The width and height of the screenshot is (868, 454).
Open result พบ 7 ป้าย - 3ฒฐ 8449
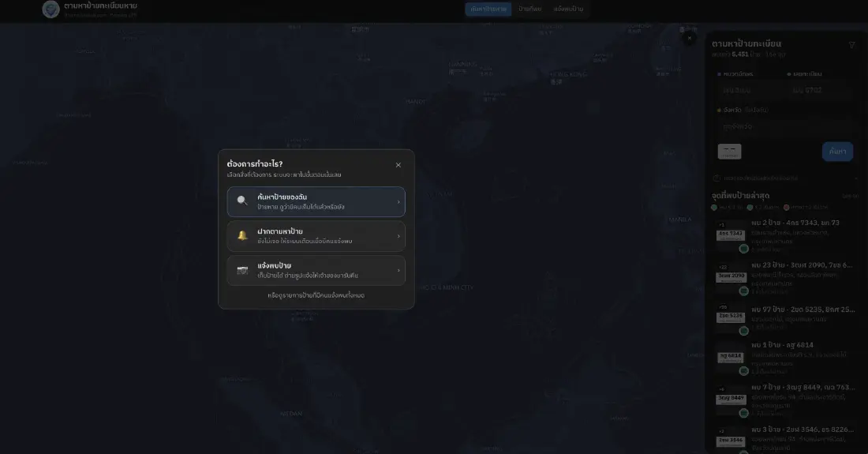tap(785, 401)
